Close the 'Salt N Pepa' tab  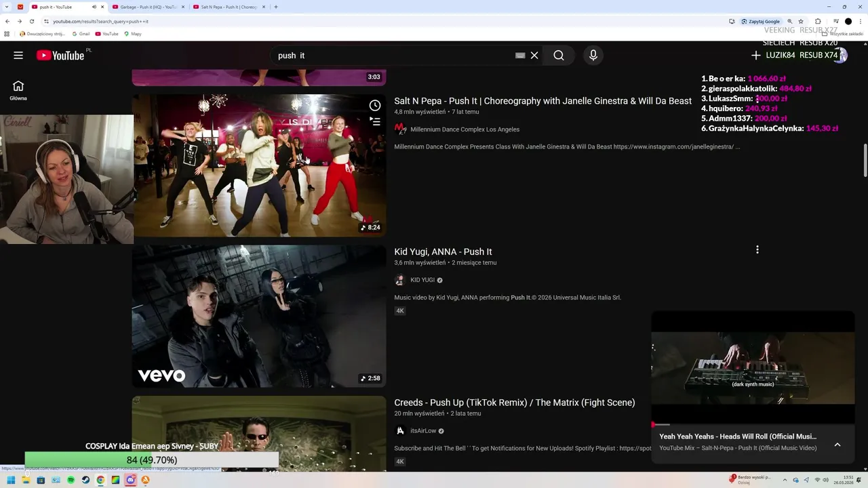[263, 7]
